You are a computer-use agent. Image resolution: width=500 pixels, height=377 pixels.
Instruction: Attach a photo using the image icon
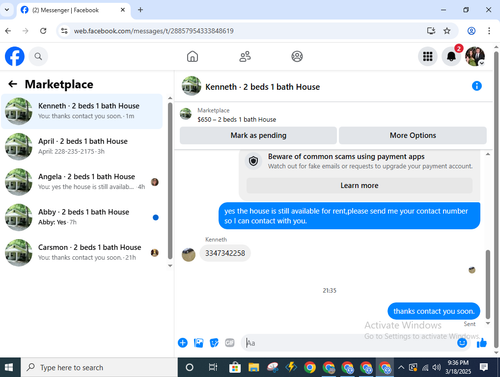(199, 343)
